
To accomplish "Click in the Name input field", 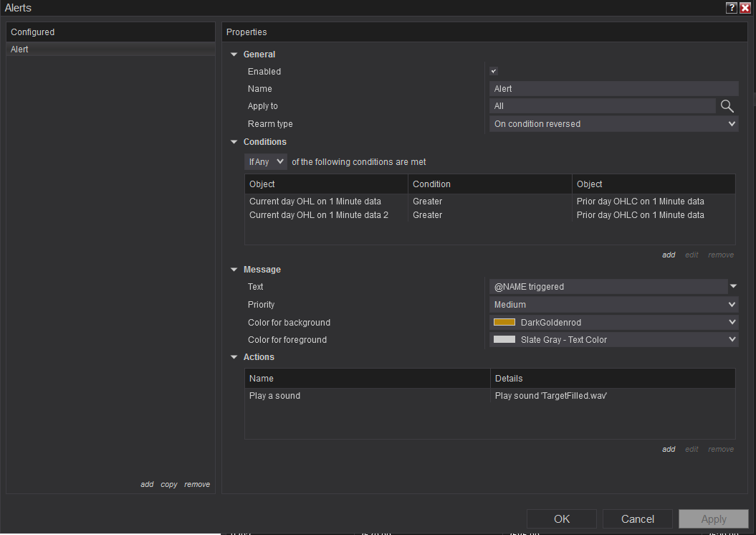I will 613,89.
